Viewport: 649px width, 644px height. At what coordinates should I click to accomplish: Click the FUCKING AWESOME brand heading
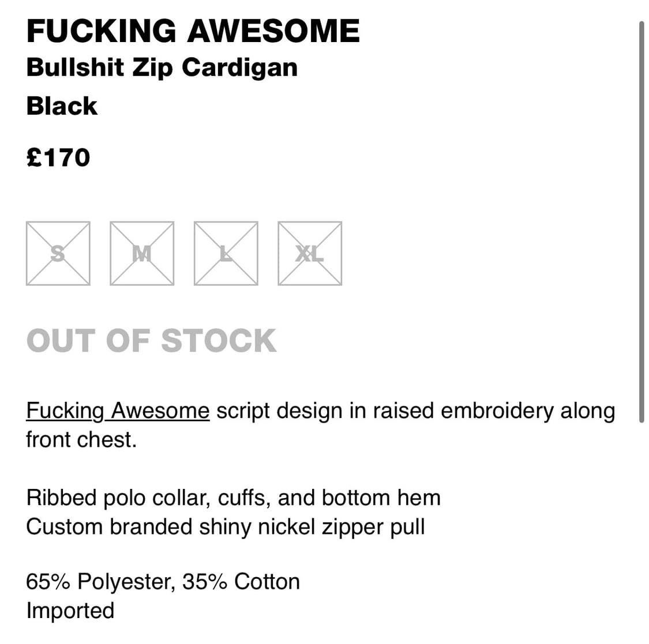193,31
